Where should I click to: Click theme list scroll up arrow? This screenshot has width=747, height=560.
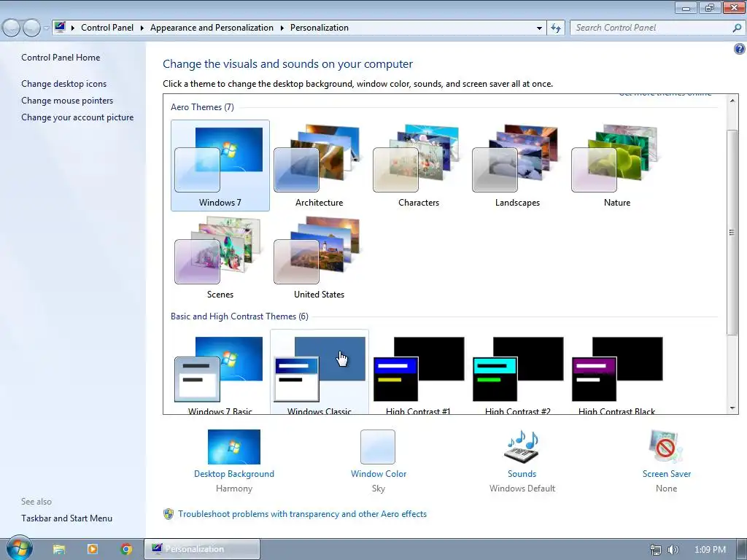point(732,101)
